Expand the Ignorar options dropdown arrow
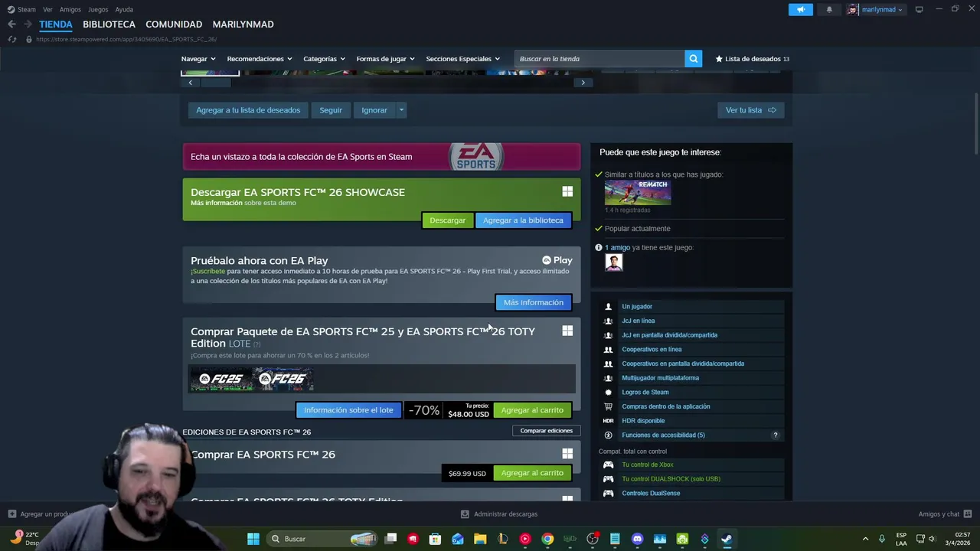This screenshot has height=551, width=980. pyautogui.click(x=400, y=110)
